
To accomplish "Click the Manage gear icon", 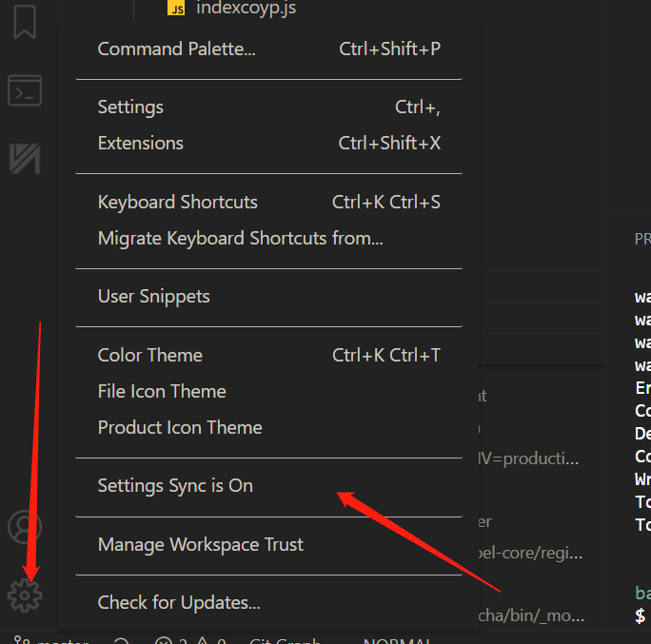I will coord(24,595).
